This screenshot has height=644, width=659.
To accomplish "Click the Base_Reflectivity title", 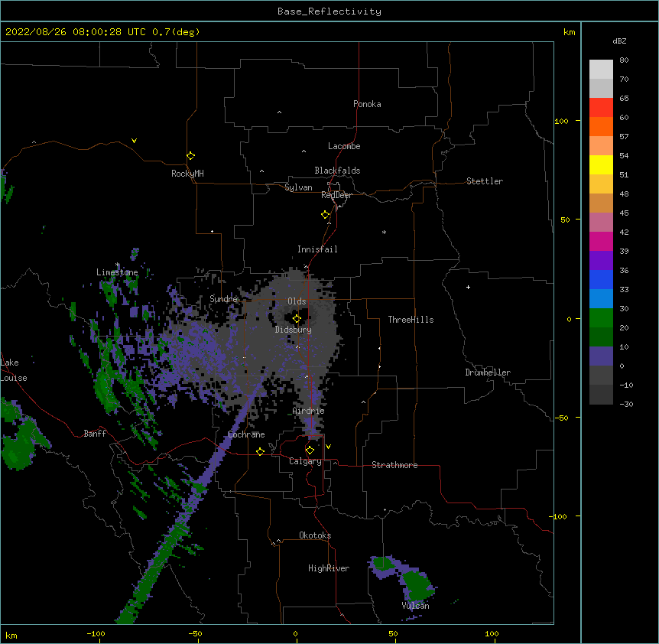I will coord(329,11).
